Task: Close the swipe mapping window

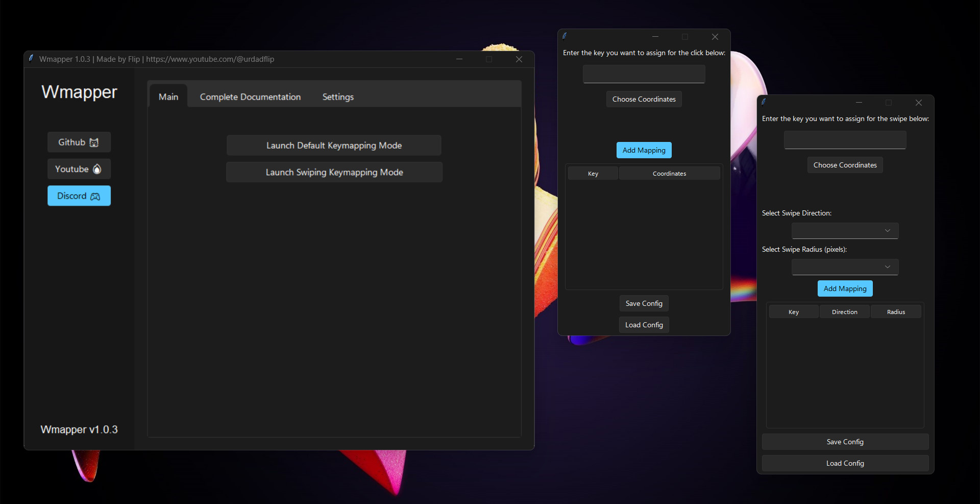Action: pyautogui.click(x=919, y=103)
